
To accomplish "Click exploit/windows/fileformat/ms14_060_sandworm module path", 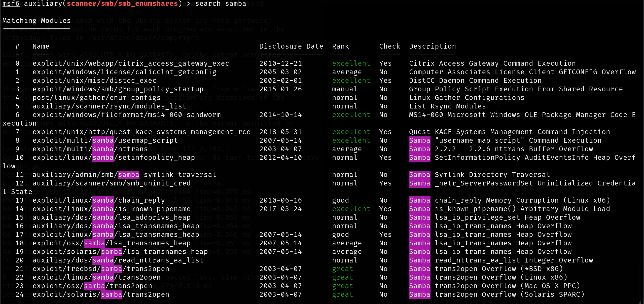I will 126,115.
